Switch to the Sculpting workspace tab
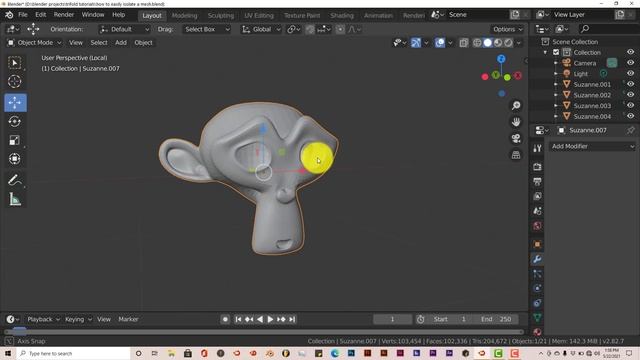The image size is (640, 360). point(220,16)
